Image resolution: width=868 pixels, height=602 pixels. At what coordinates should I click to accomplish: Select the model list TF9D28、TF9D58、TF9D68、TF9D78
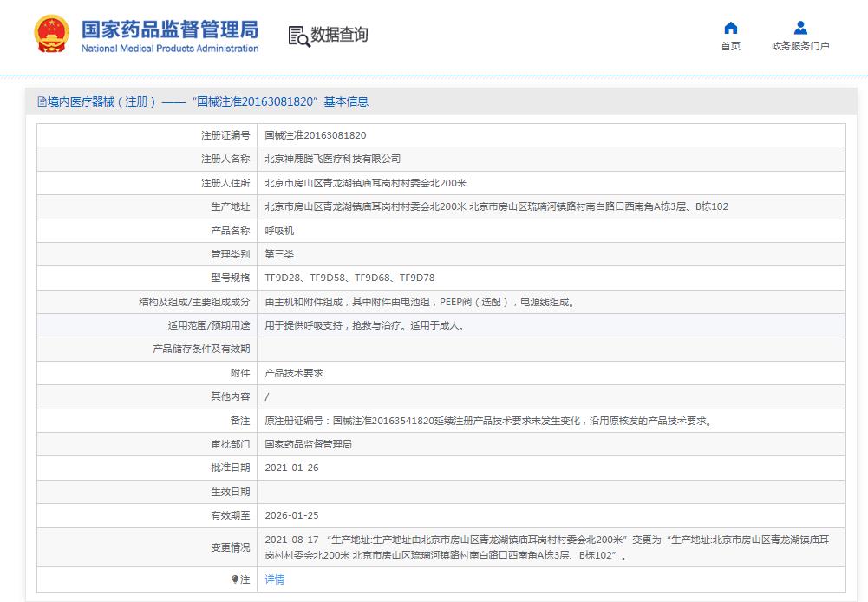point(349,278)
